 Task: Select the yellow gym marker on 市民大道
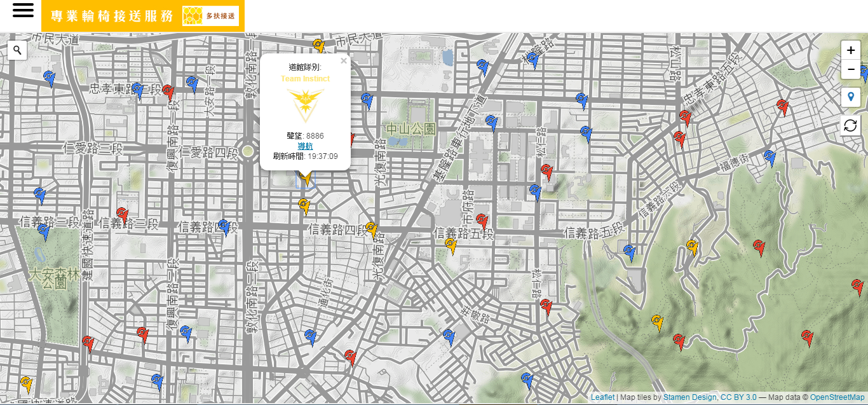click(318, 46)
